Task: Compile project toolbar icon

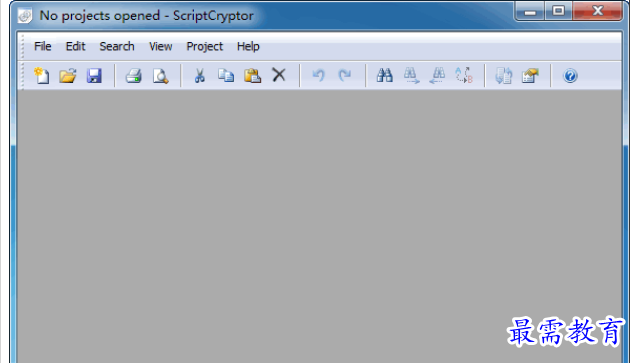Action: click(x=503, y=75)
